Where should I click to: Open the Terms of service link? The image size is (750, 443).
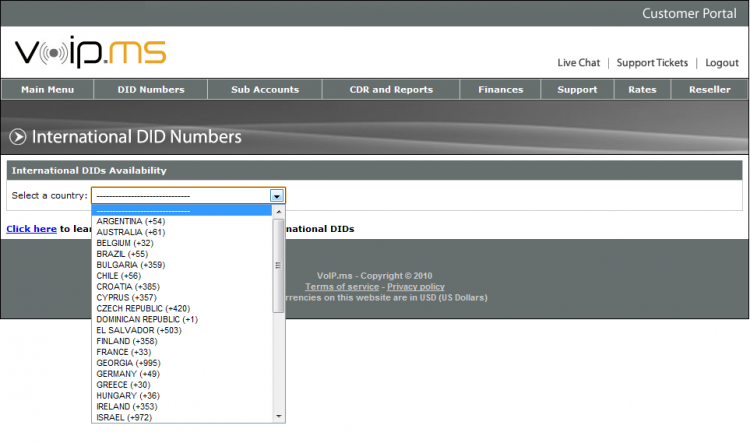342,287
